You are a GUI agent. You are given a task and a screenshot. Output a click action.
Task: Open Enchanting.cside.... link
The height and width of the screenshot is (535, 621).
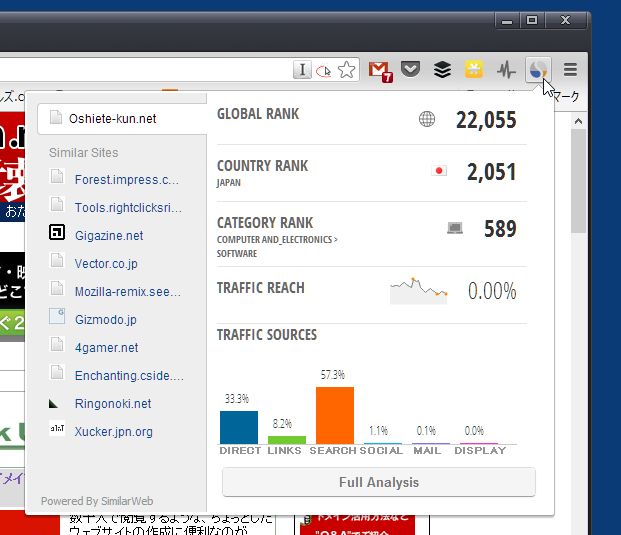129,376
